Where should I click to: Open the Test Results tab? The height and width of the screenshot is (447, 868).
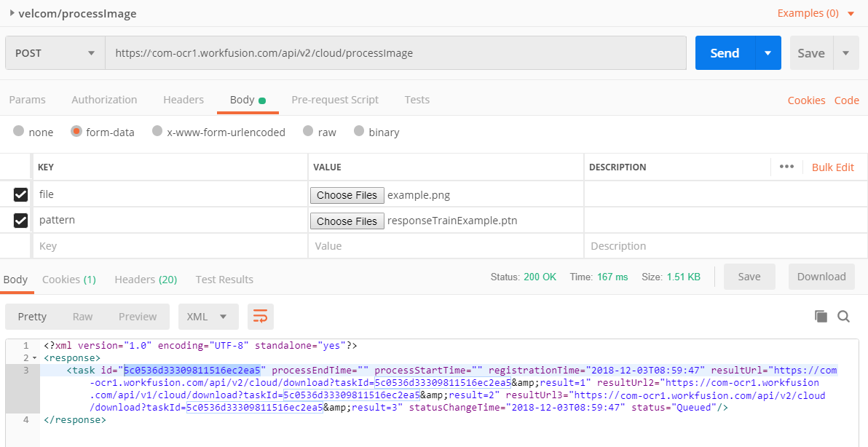(224, 280)
